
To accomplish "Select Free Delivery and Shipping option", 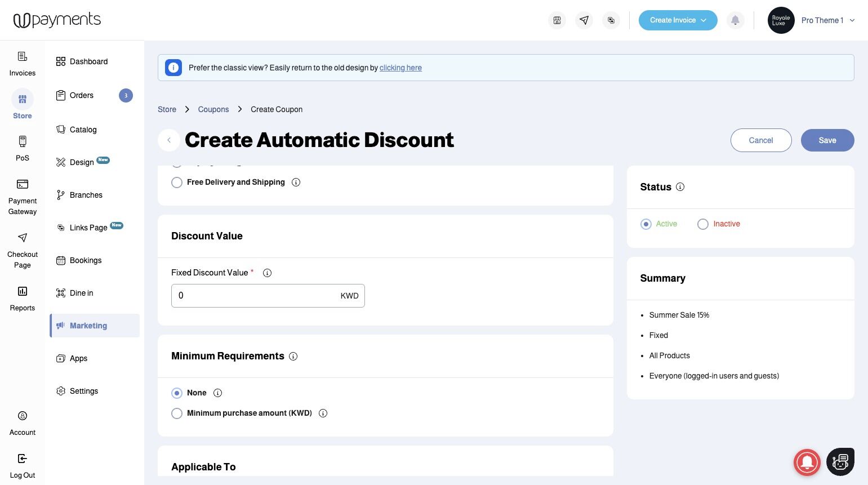I will tap(177, 183).
